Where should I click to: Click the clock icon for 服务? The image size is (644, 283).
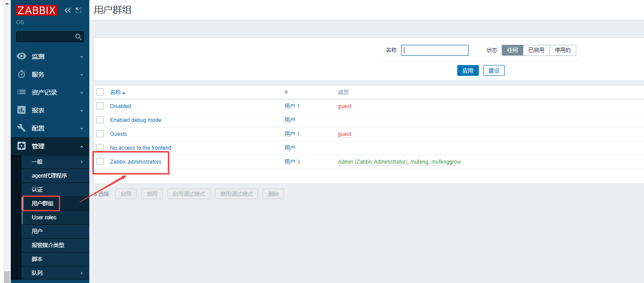tap(22, 74)
